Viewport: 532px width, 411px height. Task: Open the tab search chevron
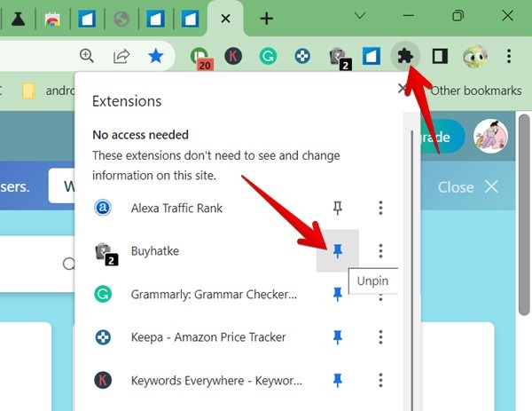(x=360, y=16)
